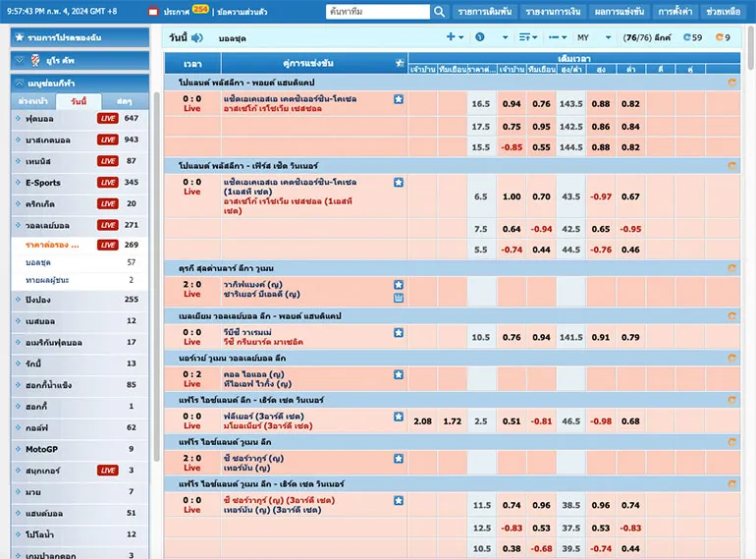Switch to the ล่วงหน้า tab
Screen dimensions: 756x559
point(33,101)
